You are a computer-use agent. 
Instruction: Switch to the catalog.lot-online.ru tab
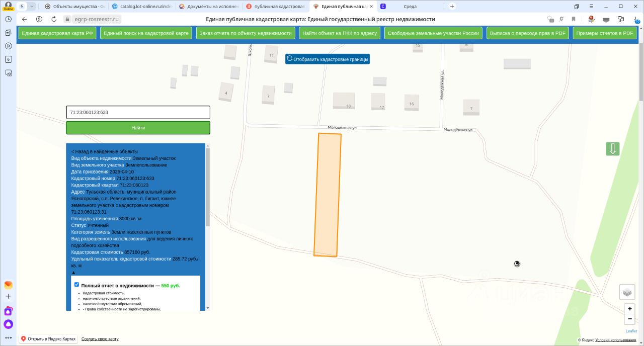click(x=141, y=6)
